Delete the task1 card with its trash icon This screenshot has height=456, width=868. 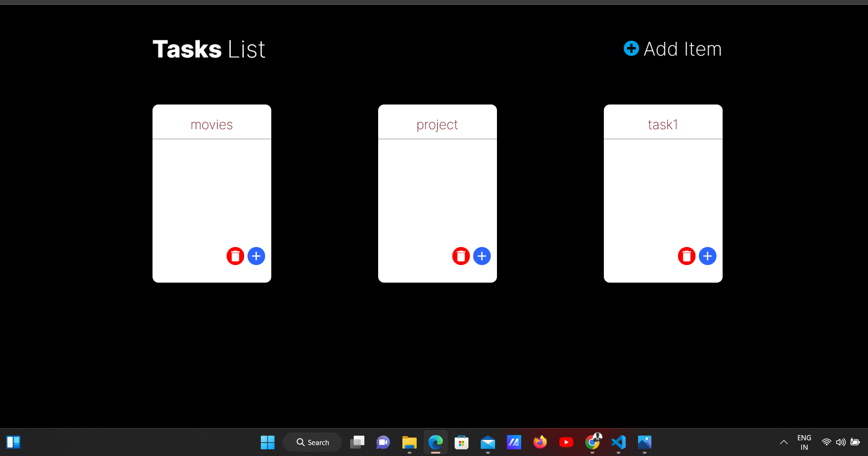(x=687, y=256)
